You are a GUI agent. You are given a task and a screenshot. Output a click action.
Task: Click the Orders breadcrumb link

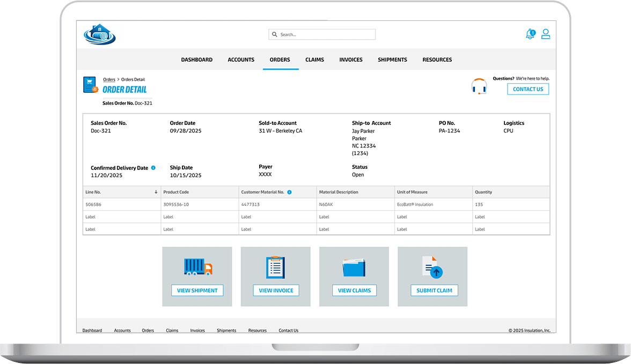pyautogui.click(x=109, y=79)
